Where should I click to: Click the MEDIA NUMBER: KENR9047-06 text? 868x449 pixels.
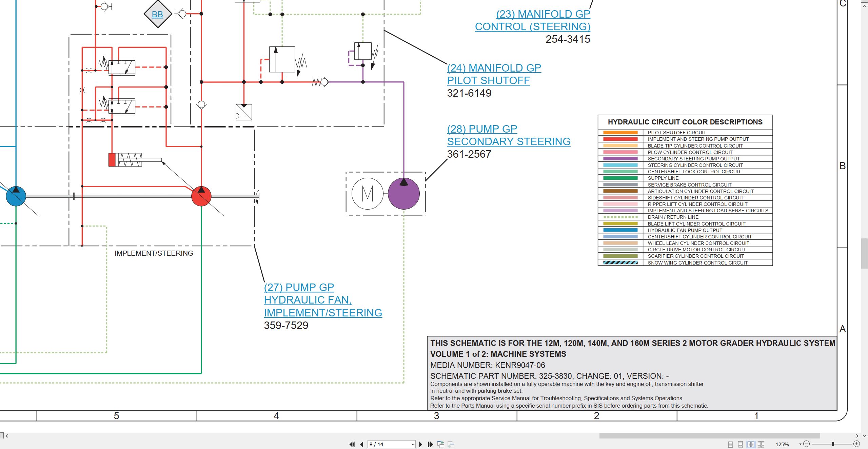coord(488,365)
